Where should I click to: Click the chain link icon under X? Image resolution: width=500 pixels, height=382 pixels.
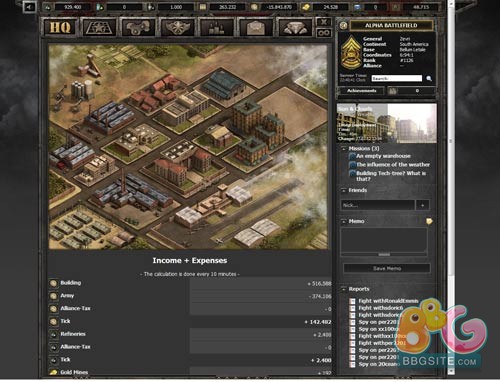point(324,33)
